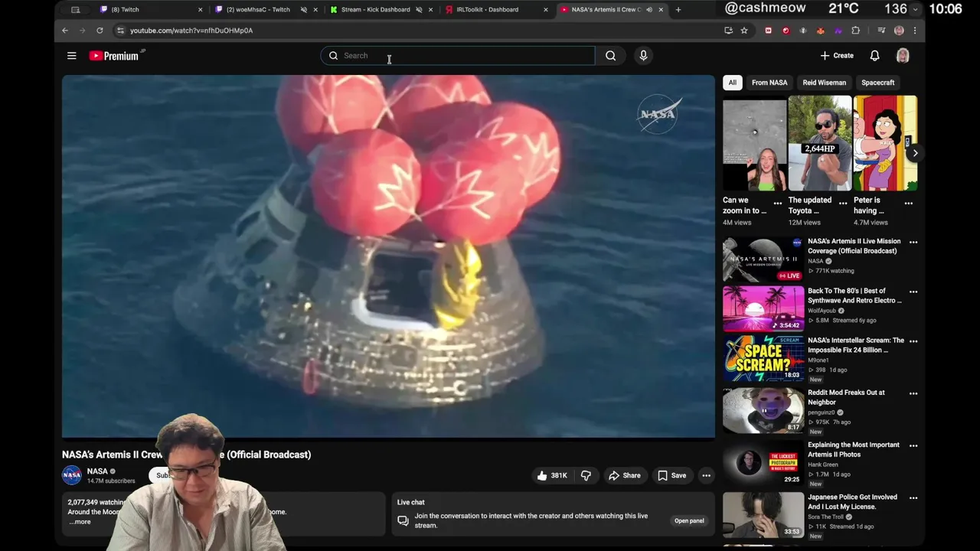980x551 pixels.
Task: Select the All filter chip
Action: tap(732, 83)
